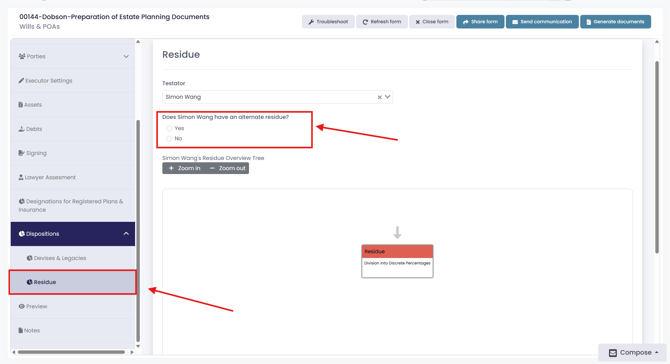Click Zoom in on residue tree

pyautogui.click(x=184, y=168)
